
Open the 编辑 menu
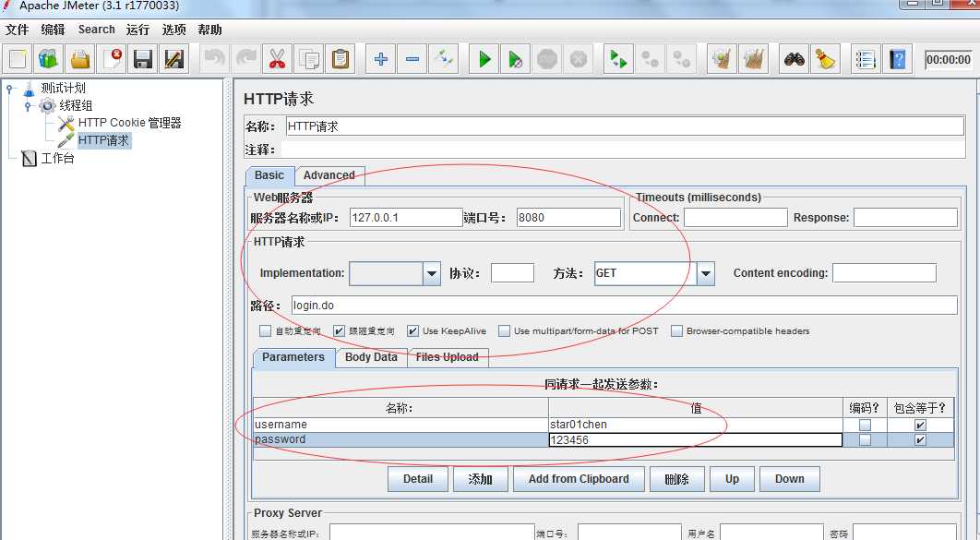(54, 30)
